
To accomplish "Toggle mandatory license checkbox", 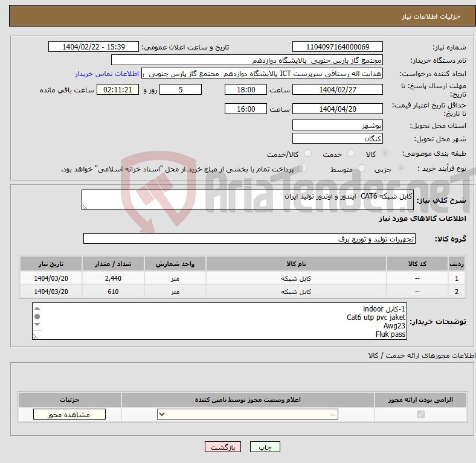I will [420, 414].
